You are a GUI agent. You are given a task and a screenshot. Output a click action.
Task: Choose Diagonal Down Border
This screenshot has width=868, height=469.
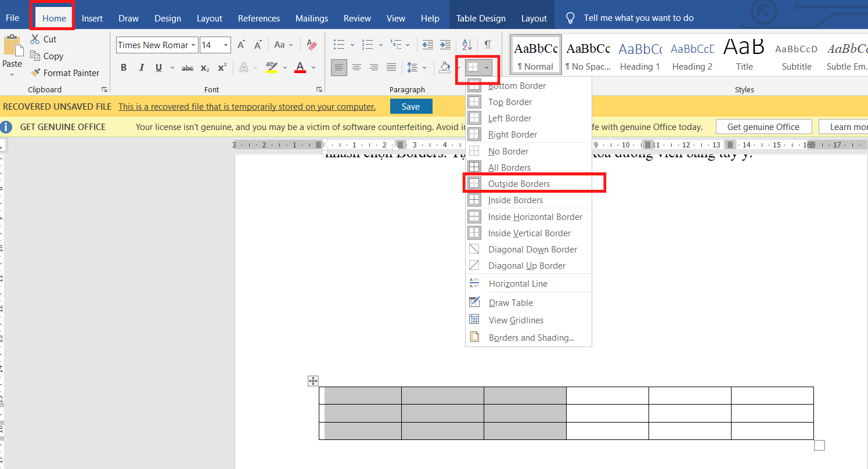[x=528, y=250]
